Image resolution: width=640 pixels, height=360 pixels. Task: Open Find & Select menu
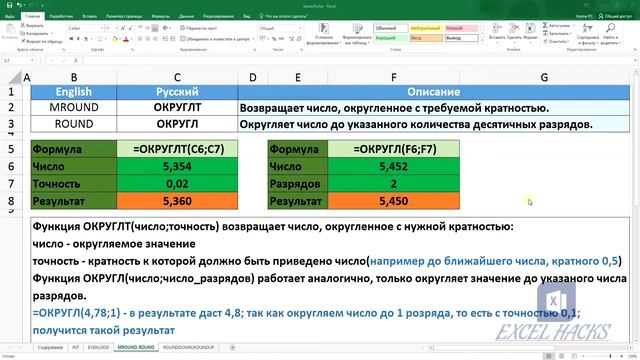610,33
